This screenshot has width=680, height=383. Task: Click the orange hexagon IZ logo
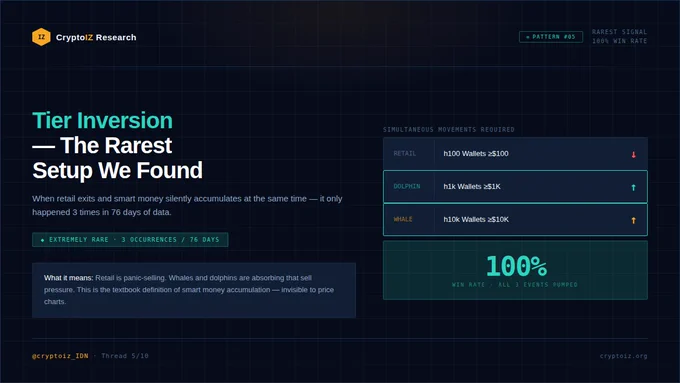pyautogui.click(x=41, y=37)
